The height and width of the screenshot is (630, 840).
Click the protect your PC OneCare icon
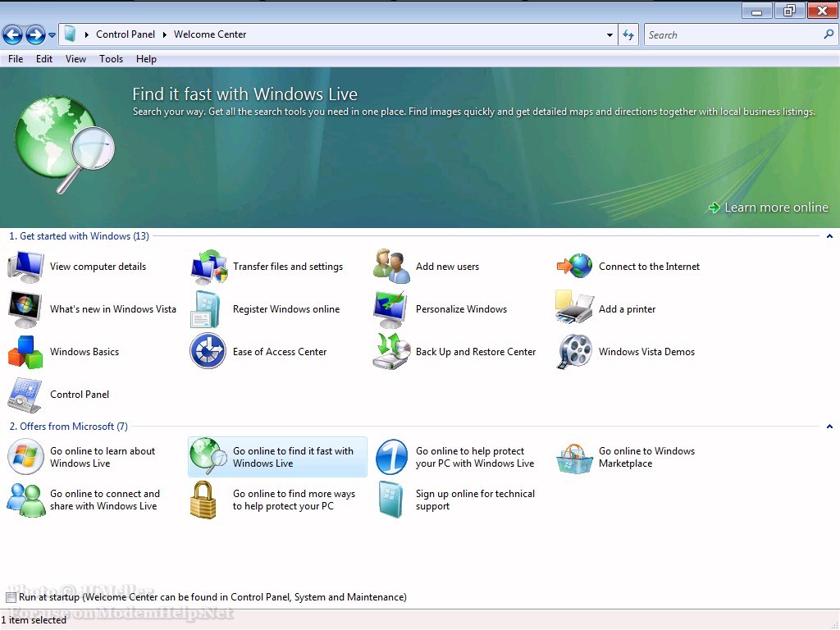pos(391,457)
